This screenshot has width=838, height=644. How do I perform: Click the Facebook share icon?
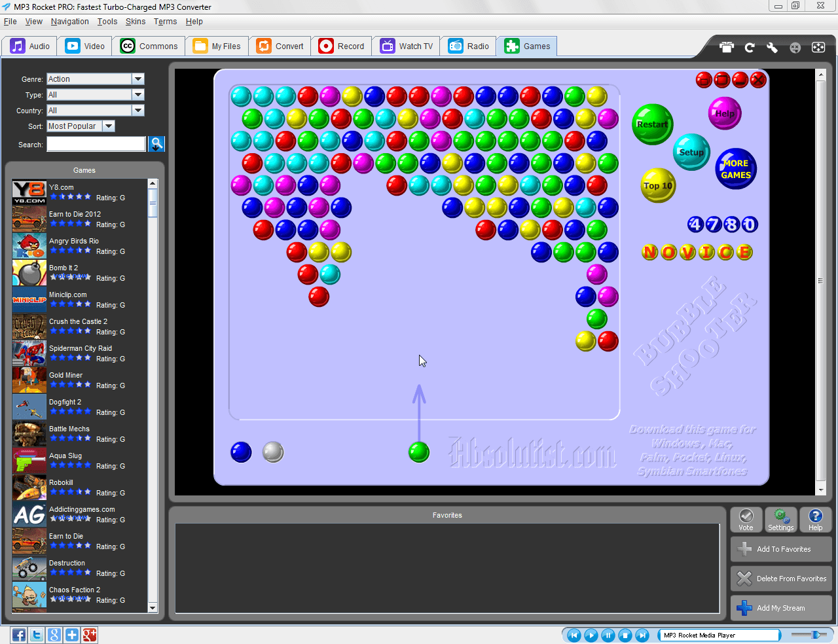tap(19, 635)
